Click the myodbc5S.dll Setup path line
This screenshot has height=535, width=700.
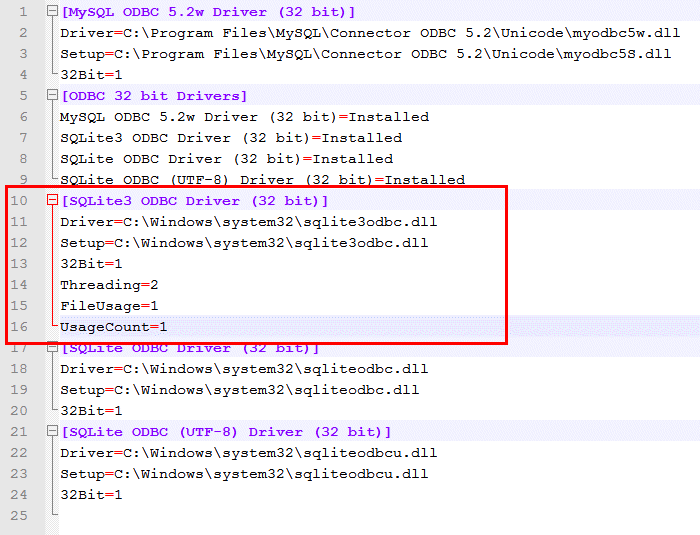(366, 54)
